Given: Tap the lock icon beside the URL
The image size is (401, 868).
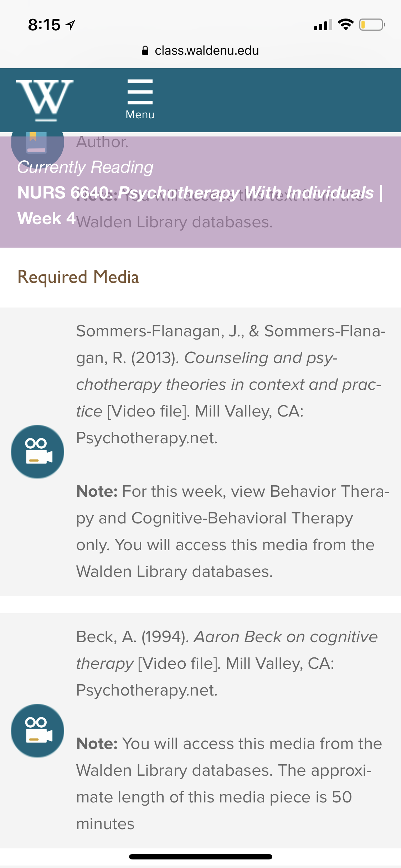Looking at the screenshot, I should click(145, 51).
